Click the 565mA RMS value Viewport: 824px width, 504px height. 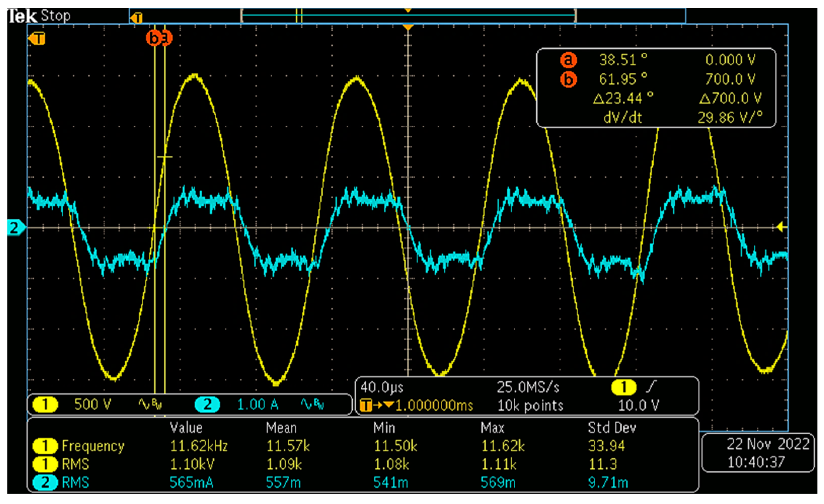[191, 482]
